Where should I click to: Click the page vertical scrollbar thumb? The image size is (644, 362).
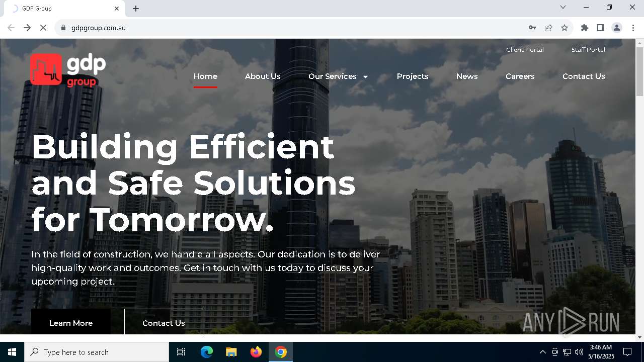click(639, 71)
